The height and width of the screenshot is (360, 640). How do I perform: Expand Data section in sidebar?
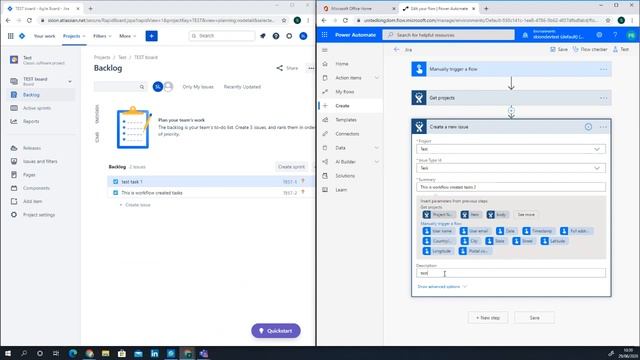(x=376, y=148)
